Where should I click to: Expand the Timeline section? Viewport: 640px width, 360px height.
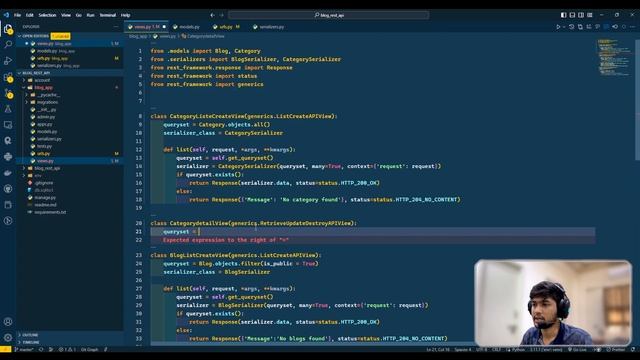point(19,342)
